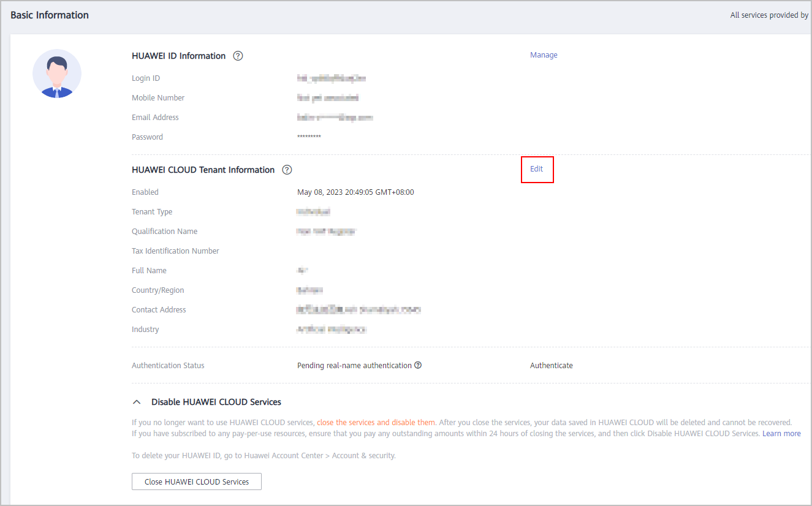Select the Tenant Type label
Image resolution: width=812 pixels, height=506 pixels.
tap(152, 212)
